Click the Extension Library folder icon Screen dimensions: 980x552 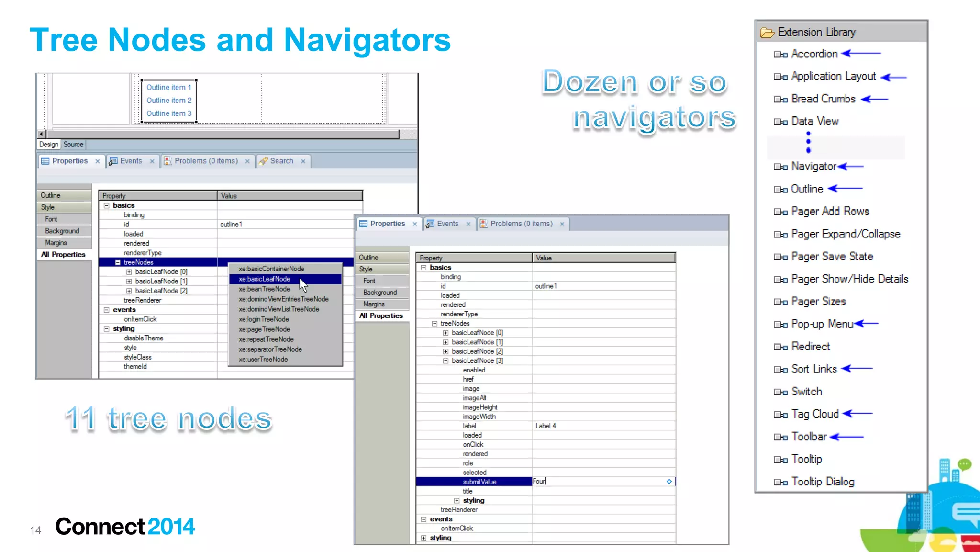click(767, 33)
